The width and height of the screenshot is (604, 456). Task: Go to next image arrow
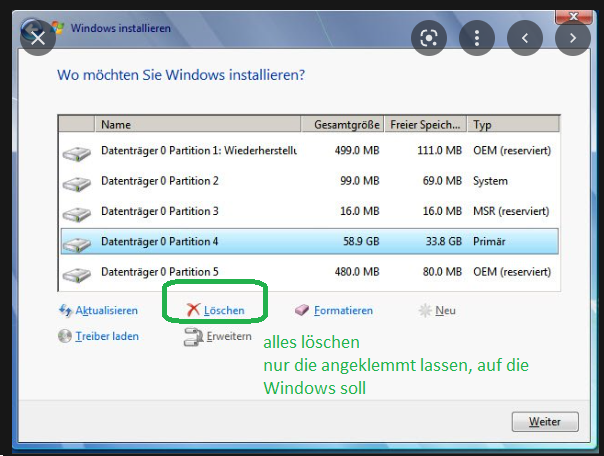pyautogui.click(x=573, y=38)
